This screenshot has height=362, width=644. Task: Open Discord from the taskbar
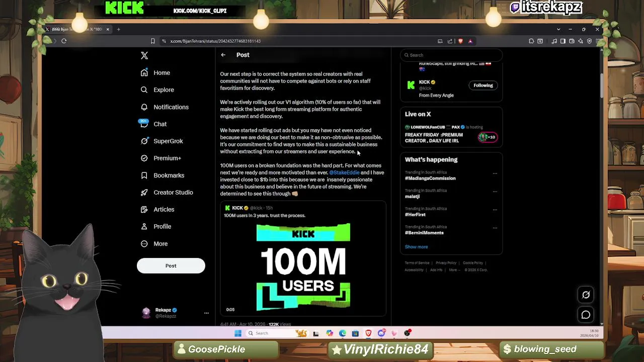tap(382, 333)
